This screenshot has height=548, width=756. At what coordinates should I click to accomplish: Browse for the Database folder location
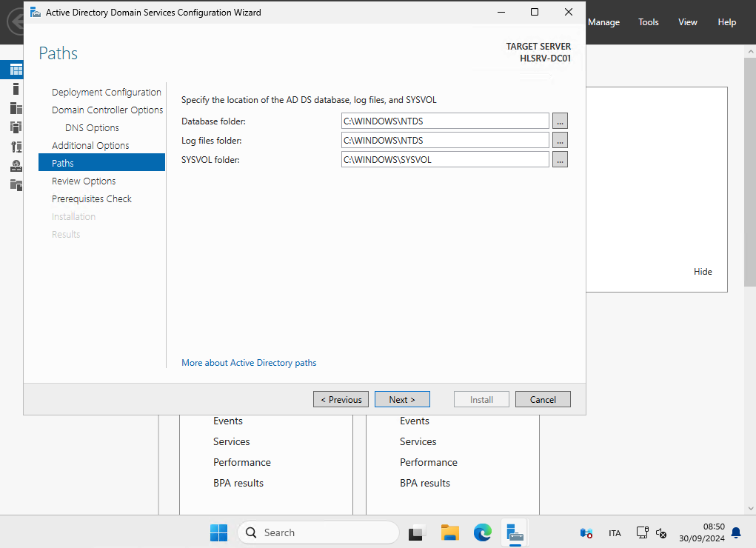(560, 121)
